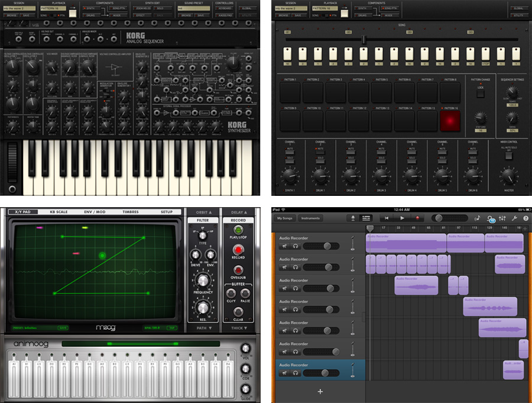The height and width of the screenshot is (403, 532).
Task: Open SYNTH component in sequencer view
Action: [362, 8]
